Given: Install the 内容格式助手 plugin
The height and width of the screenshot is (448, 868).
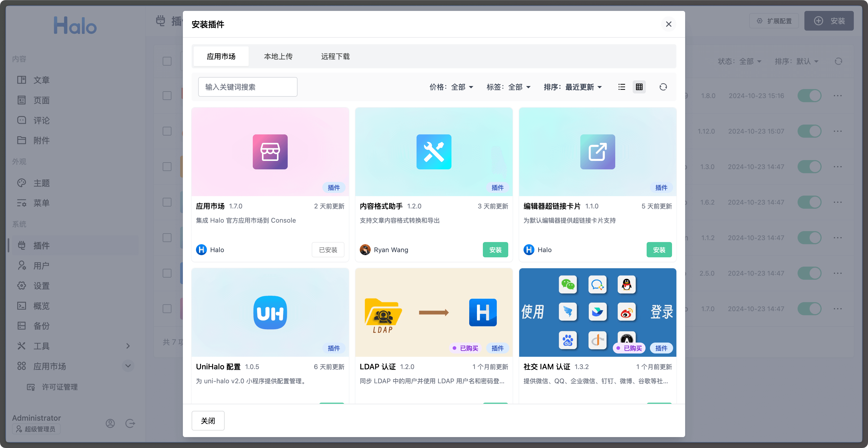Looking at the screenshot, I should tap(495, 249).
